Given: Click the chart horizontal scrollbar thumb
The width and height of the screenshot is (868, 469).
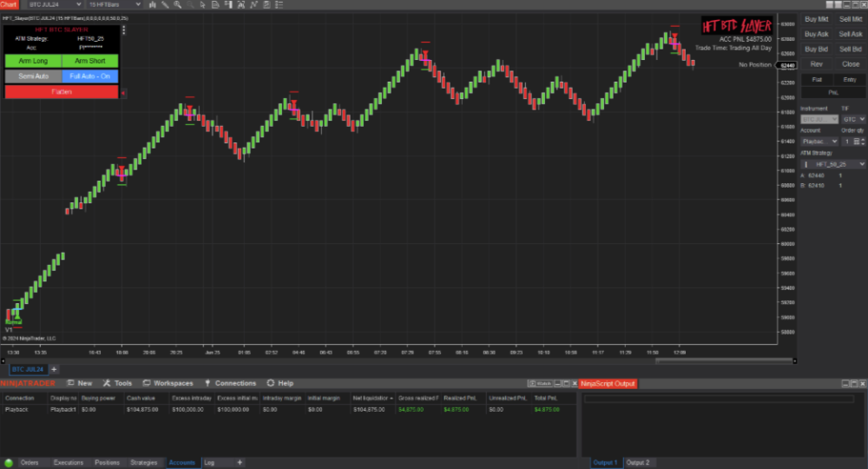Looking at the screenshot, I should pyautogui.click(x=724, y=361).
